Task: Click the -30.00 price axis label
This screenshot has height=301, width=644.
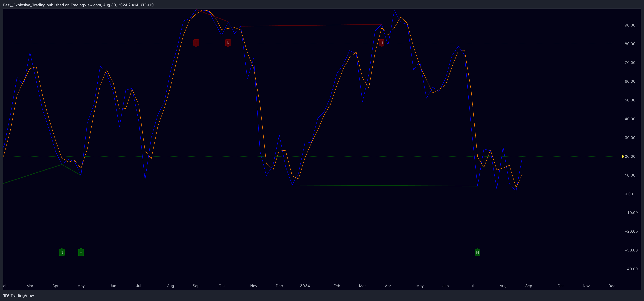Action: [631, 250]
